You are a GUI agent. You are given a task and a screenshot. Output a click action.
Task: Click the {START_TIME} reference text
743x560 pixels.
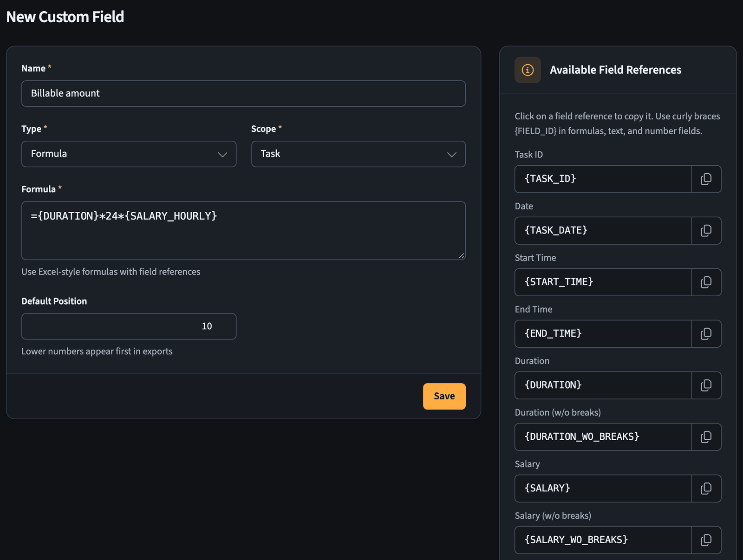pos(559,282)
